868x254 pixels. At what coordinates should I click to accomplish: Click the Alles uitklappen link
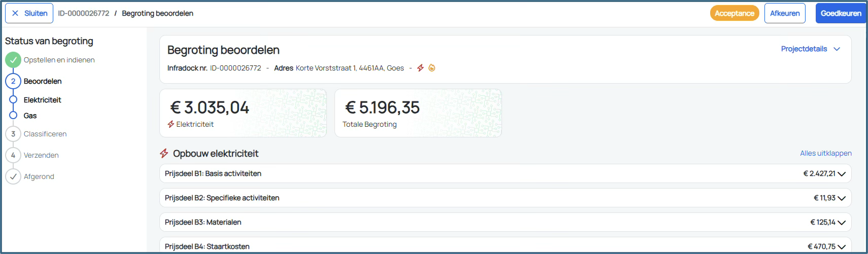click(826, 153)
